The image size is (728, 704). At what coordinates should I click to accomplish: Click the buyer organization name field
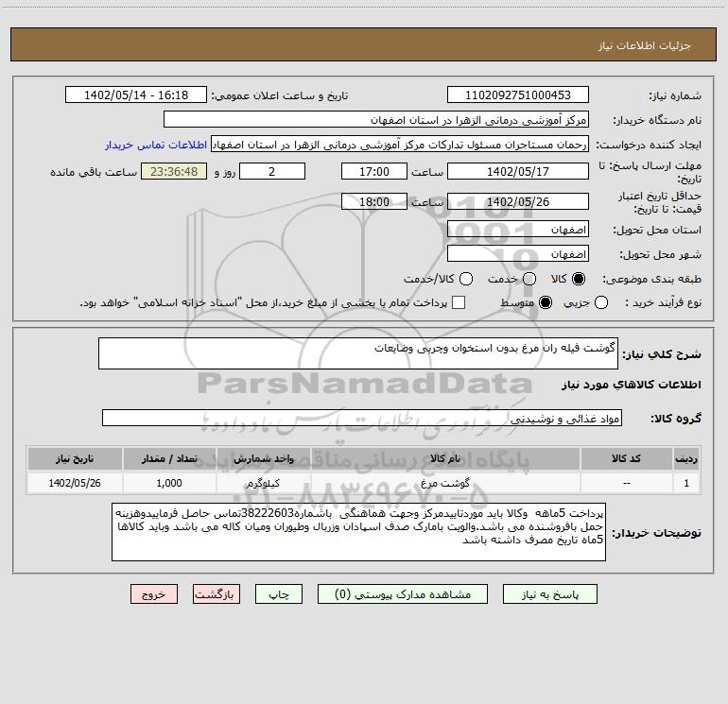(376, 120)
